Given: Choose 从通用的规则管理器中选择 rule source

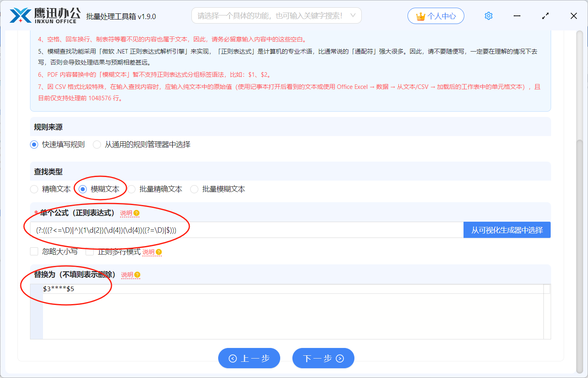Looking at the screenshot, I should [x=97, y=144].
